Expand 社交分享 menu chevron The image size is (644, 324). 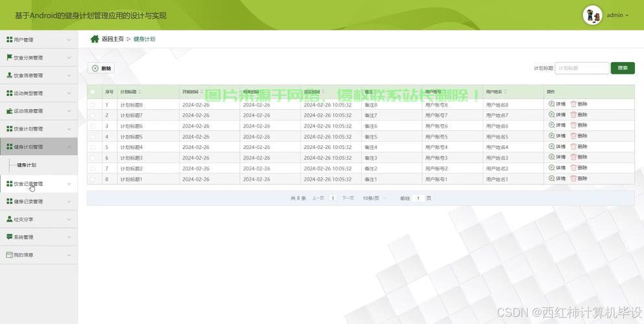(x=69, y=220)
